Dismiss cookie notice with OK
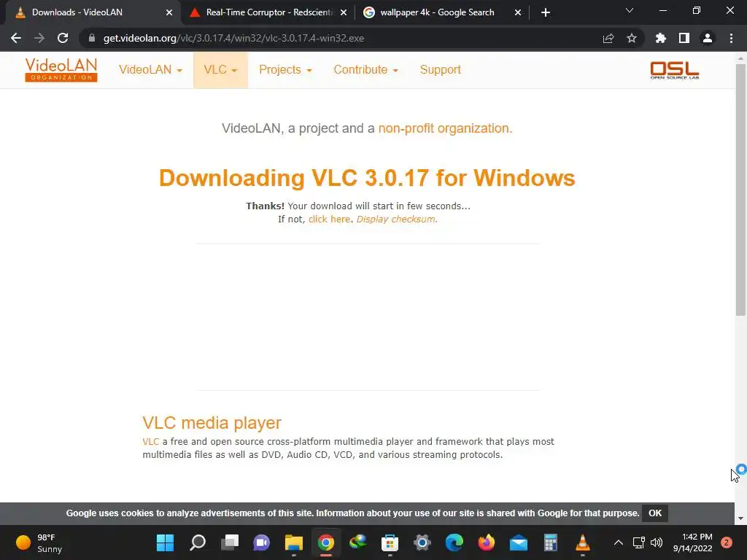 [655, 513]
